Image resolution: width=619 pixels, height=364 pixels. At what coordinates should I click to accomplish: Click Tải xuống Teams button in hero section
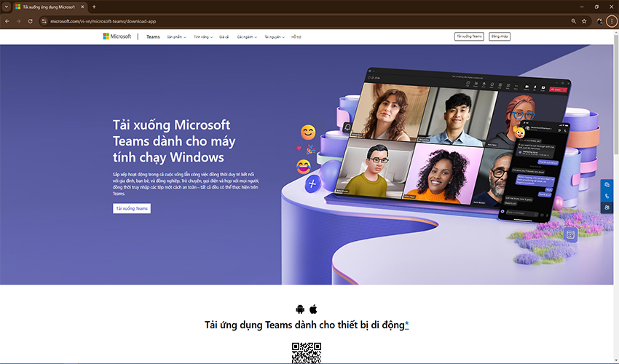pyautogui.click(x=132, y=208)
